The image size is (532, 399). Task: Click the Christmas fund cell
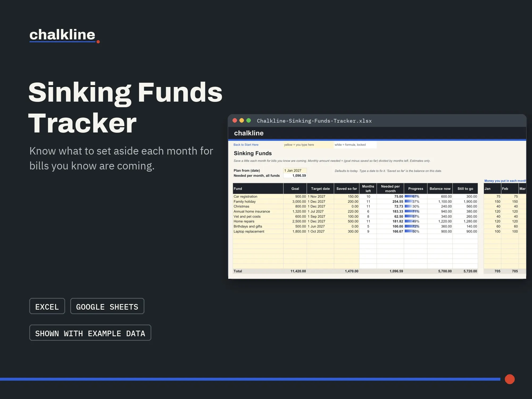pos(258,206)
